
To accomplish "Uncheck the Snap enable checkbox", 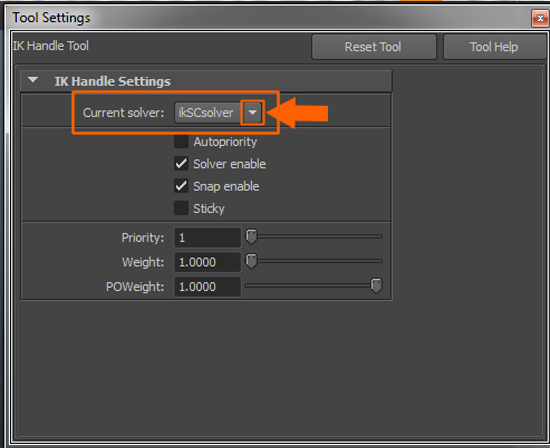I will (181, 186).
